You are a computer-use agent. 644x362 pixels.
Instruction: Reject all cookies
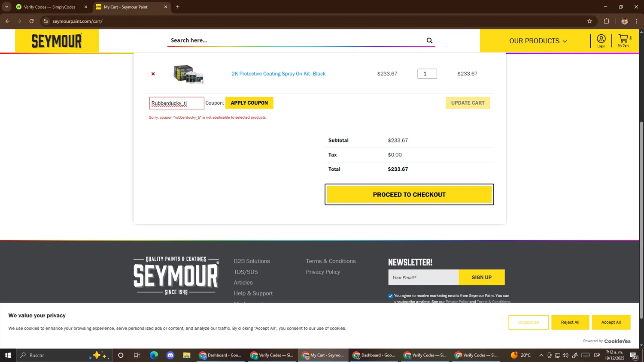point(570,323)
